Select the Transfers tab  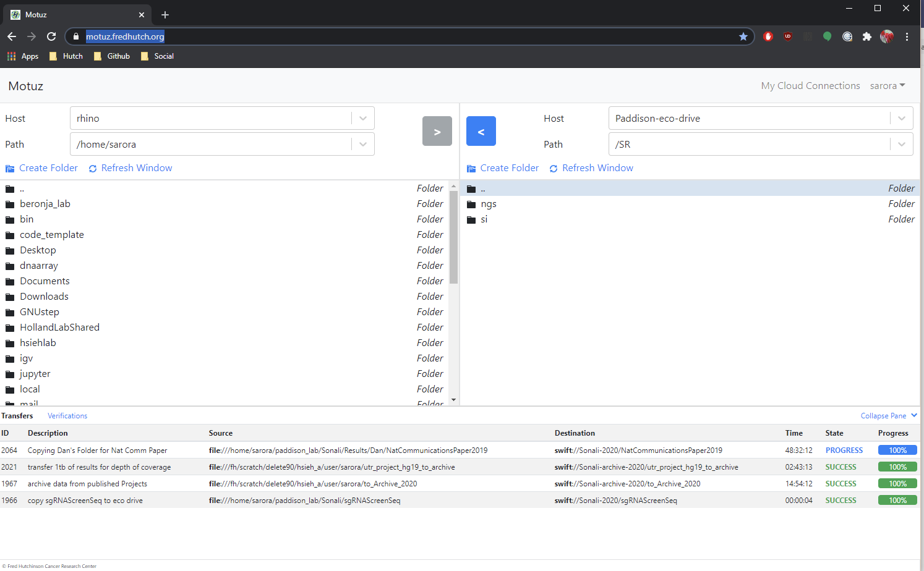[17, 415]
